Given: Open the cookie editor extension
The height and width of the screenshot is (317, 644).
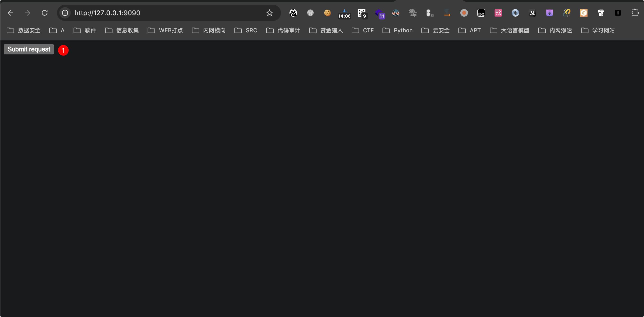Looking at the screenshot, I should pos(327,13).
